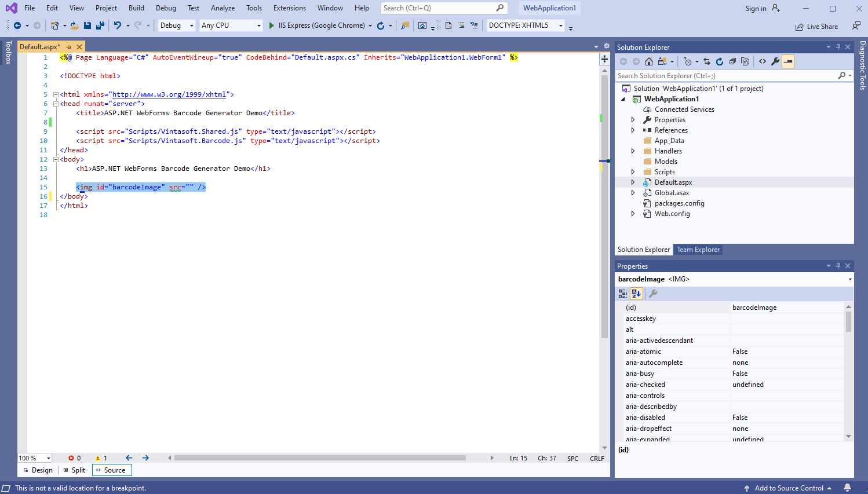The height and width of the screenshot is (494, 868).
Task: Collapse the WebApplication1 project node
Action: [x=623, y=99]
